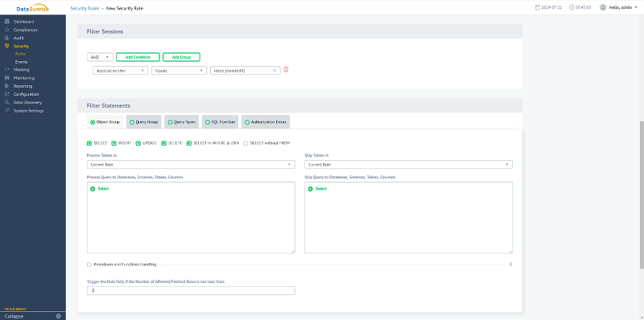Click the Reporting icon in sidebar
This screenshot has width=644, height=320.
coord(7,86)
